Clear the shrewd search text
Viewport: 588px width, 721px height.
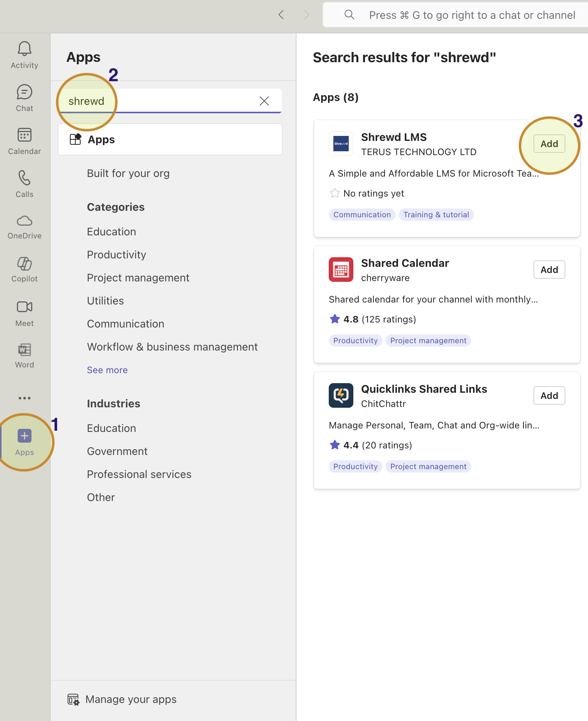pos(264,101)
